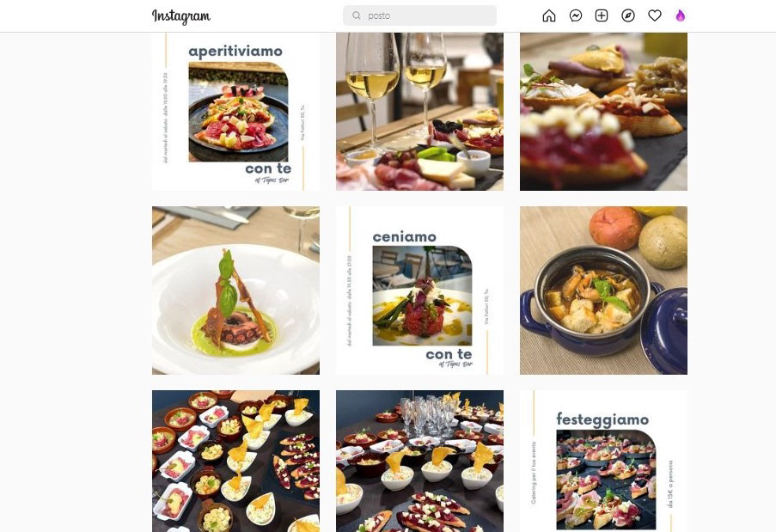This screenshot has width=776, height=532.
Task: Open the purple flame profile avatar
Action: [681, 15]
